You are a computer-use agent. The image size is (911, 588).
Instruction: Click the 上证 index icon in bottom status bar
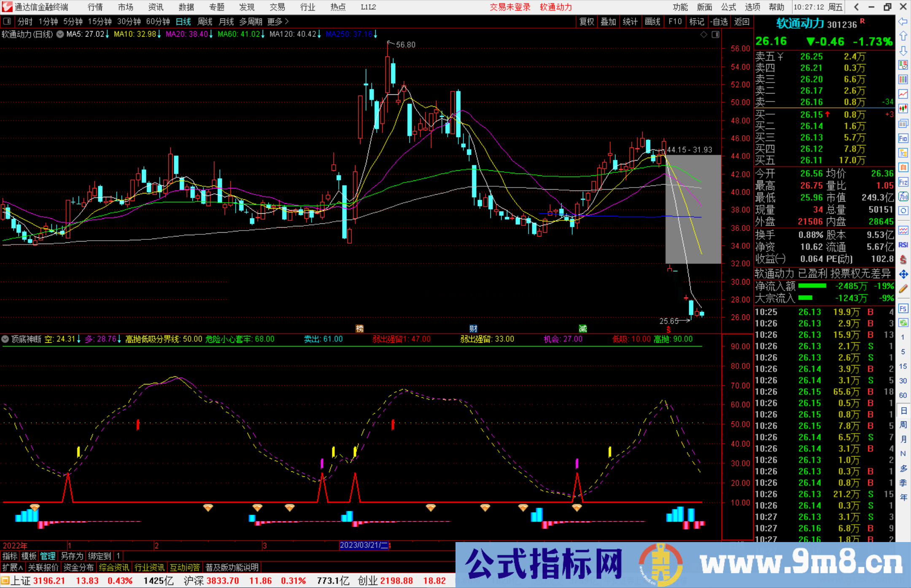pos(6,580)
